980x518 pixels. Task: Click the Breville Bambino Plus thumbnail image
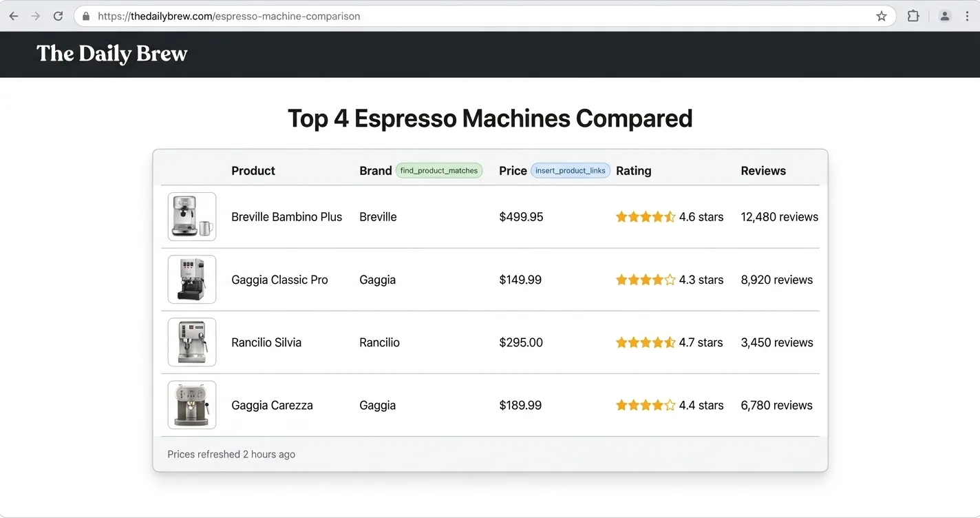pos(192,216)
